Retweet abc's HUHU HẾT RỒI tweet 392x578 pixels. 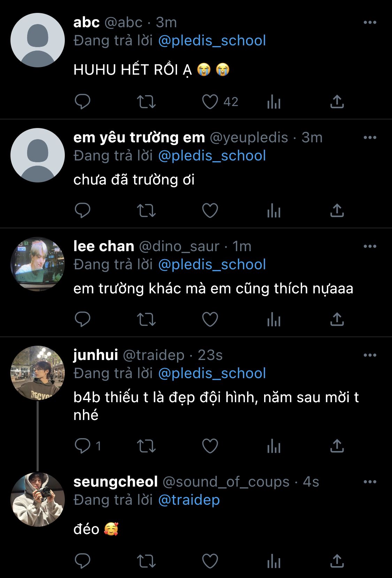point(146,102)
